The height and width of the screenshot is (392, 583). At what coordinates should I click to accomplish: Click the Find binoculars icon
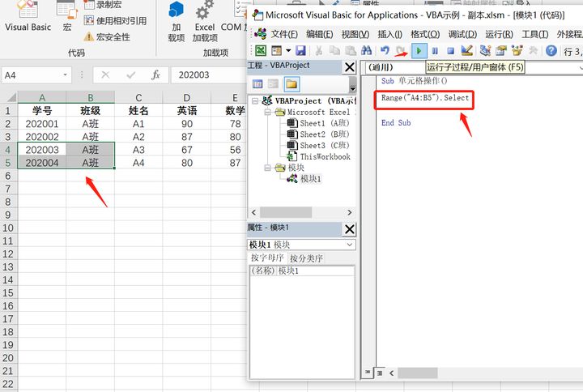point(366,50)
